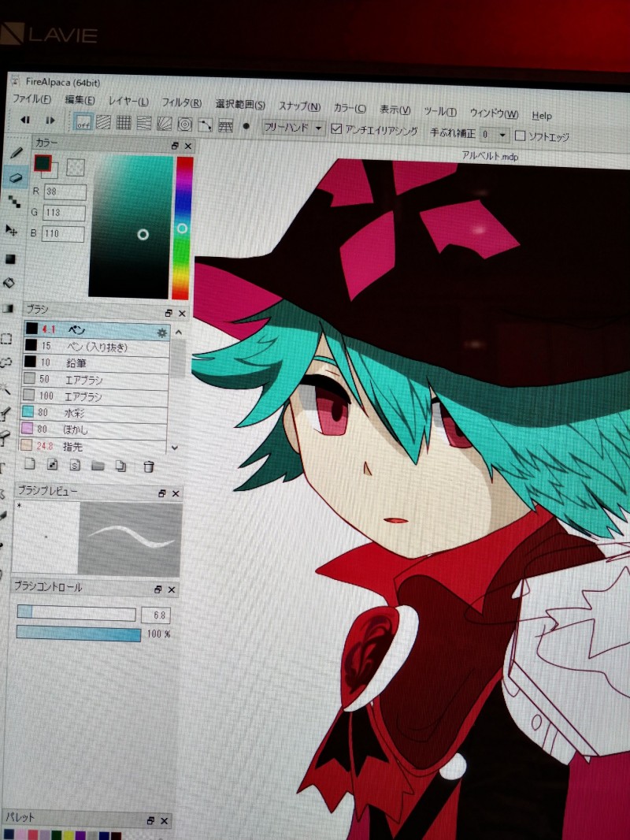Toggle the ソフトエッジ checkbox
Viewport: 630px width, 840px height.
[x=520, y=136]
